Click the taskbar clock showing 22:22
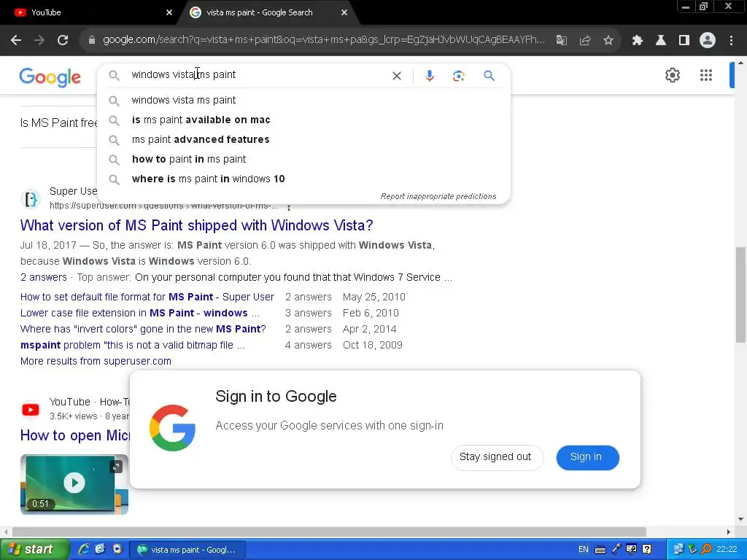Image resolution: width=747 pixels, height=560 pixels. click(727, 550)
